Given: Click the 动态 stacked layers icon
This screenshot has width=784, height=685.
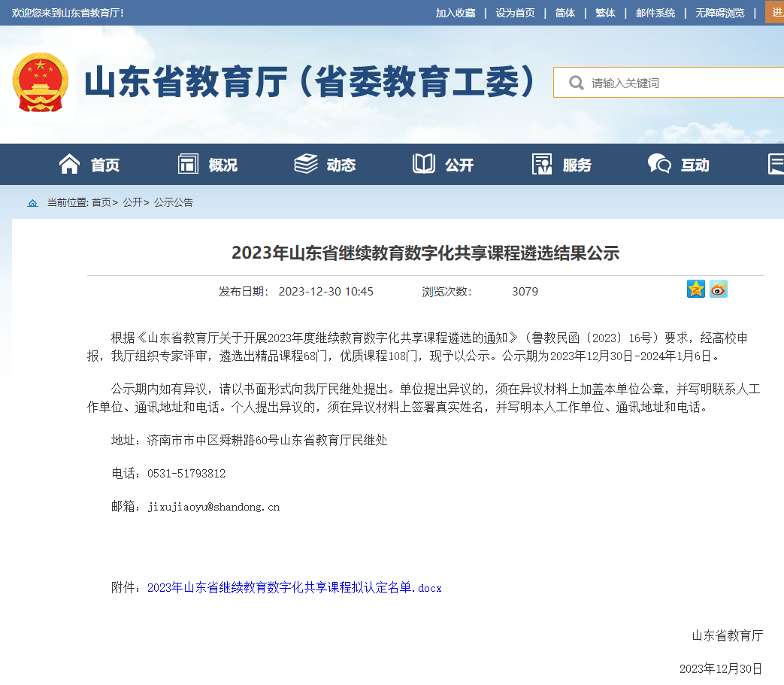Looking at the screenshot, I should point(306,164).
